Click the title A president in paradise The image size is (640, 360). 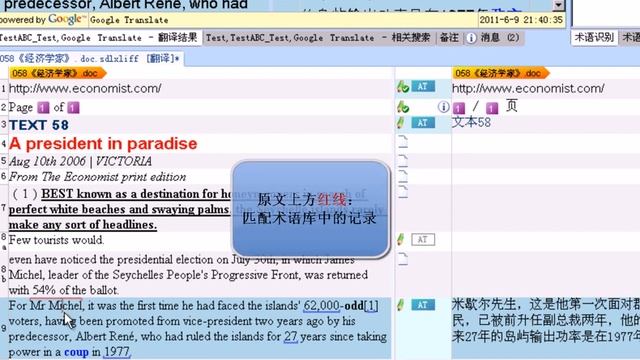coord(103,144)
